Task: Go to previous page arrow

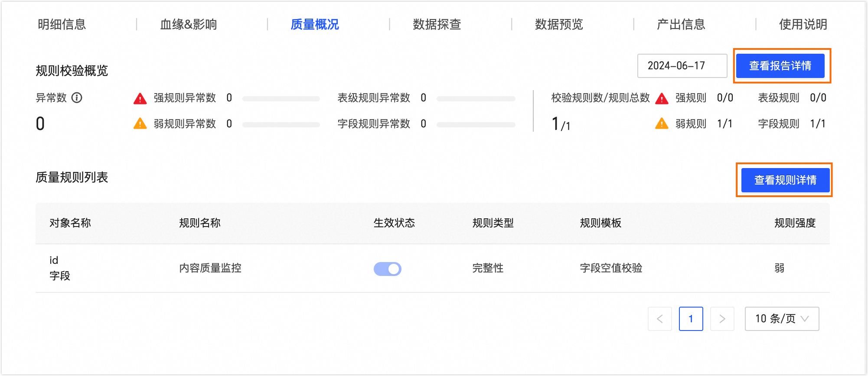Action: 660,319
